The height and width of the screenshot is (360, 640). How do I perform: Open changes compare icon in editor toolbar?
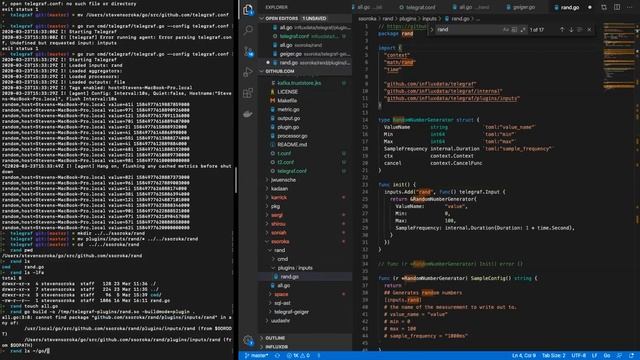pyautogui.click(x=604, y=7)
